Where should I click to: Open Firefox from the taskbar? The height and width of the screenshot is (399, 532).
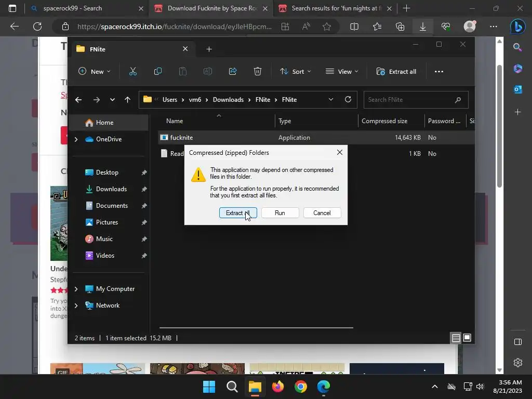(x=278, y=387)
